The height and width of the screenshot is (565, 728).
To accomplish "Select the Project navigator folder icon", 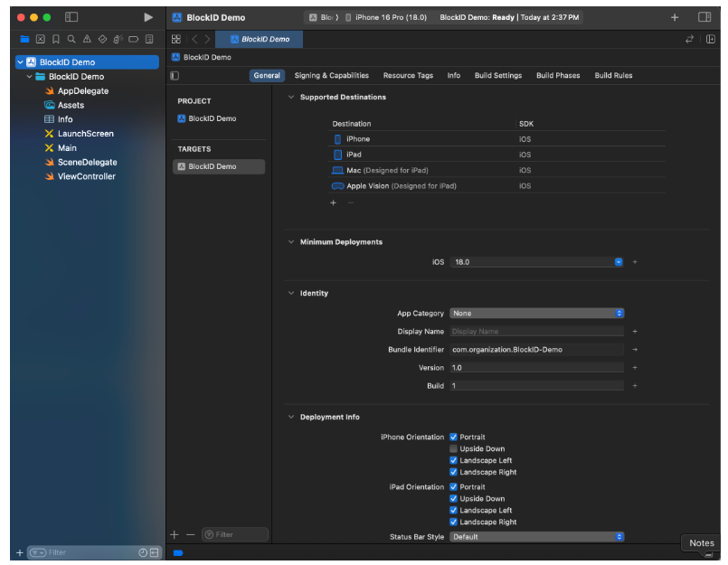I will tap(24, 39).
